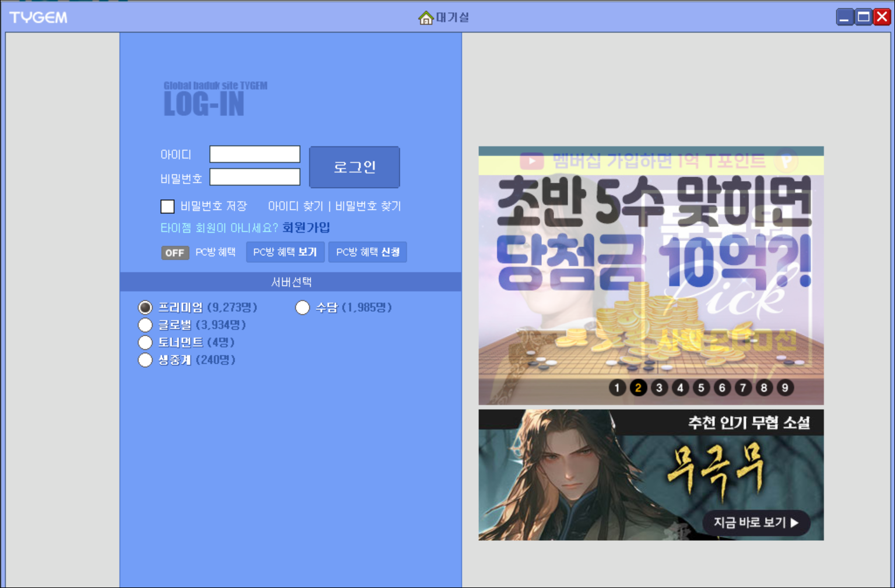Enable the 비밀번호 저장 checkbox

point(168,206)
